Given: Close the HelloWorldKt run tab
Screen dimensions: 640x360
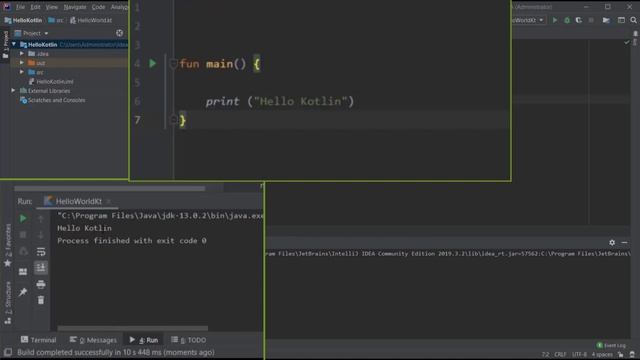Looking at the screenshot, I should tap(109, 201).
